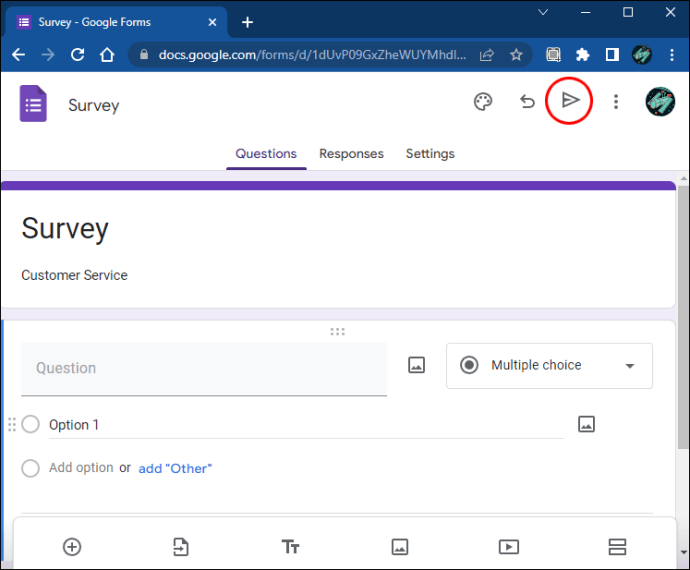Click Add question plus icon
The image size is (690, 570).
point(72,546)
